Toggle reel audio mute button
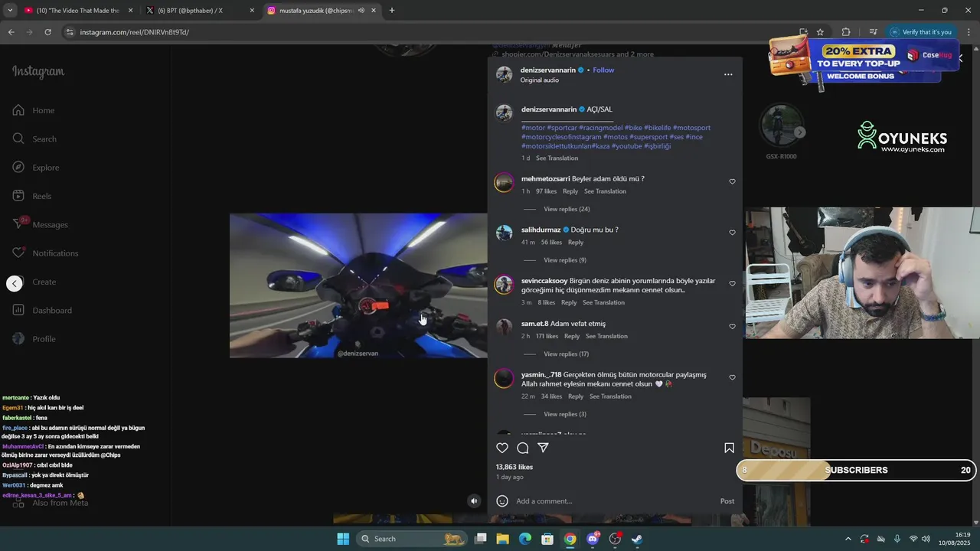Image resolution: width=980 pixels, height=551 pixels. 474,501
